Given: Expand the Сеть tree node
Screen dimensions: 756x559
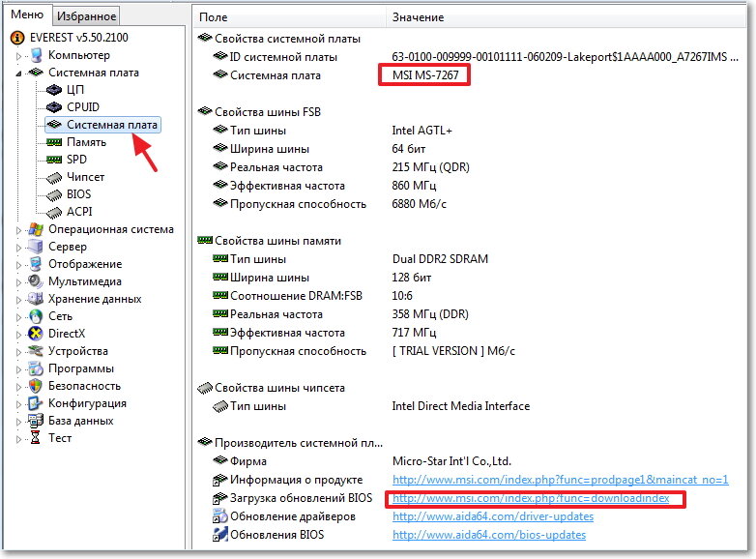Looking at the screenshot, I should pyautogui.click(x=18, y=317).
